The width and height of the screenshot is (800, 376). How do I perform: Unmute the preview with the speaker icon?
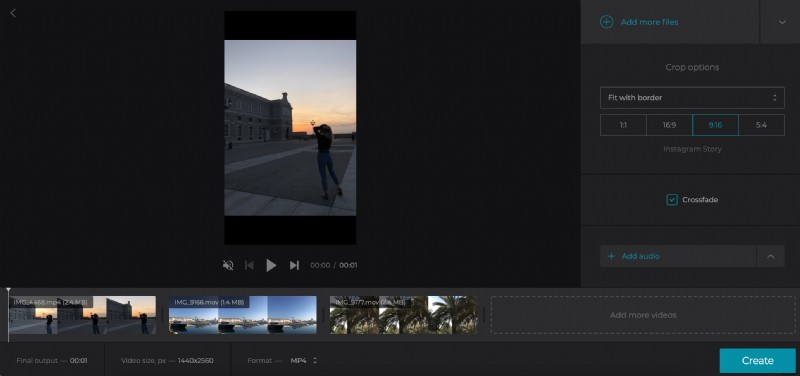pos(228,265)
